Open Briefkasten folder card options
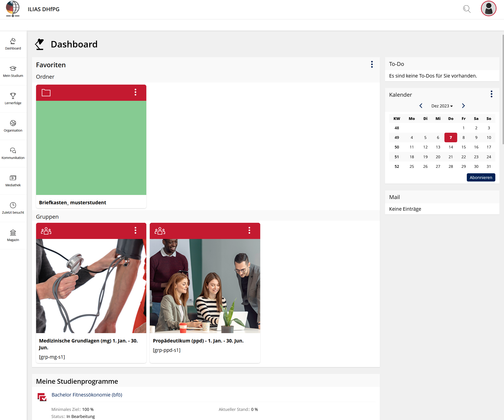Screen dimensions: 504x420 135,92
